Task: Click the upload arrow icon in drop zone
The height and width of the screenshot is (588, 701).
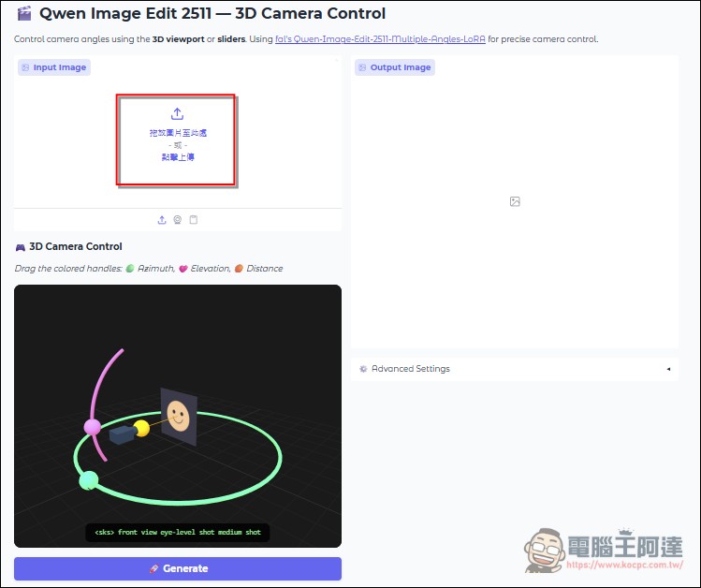Action: [x=177, y=113]
